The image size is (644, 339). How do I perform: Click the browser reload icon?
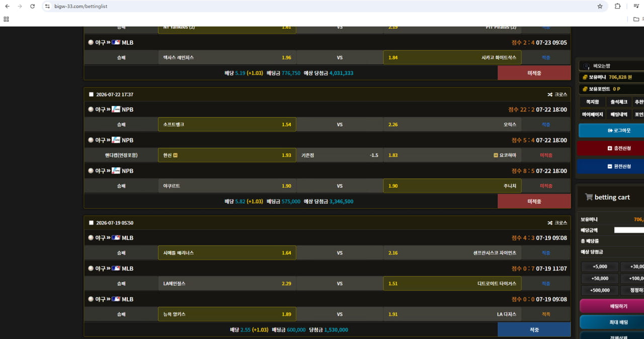point(33,6)
